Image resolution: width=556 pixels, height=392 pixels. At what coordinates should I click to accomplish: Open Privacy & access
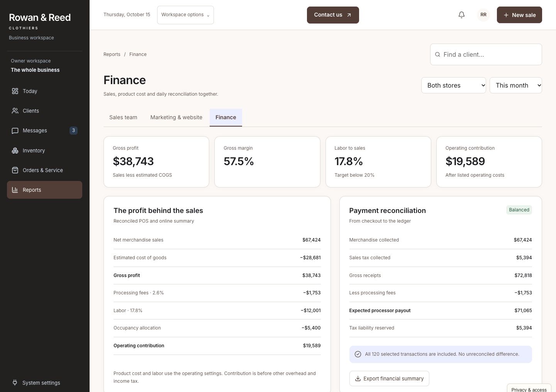[529, 389]
